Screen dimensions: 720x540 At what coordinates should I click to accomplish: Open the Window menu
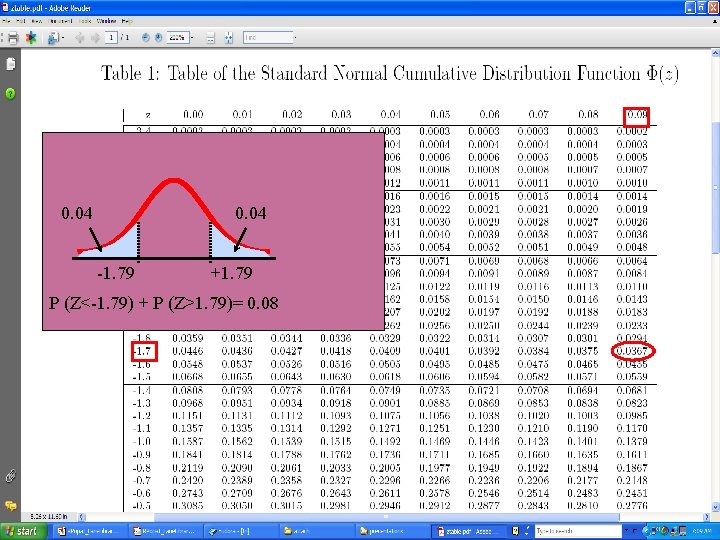coord(107,21)
